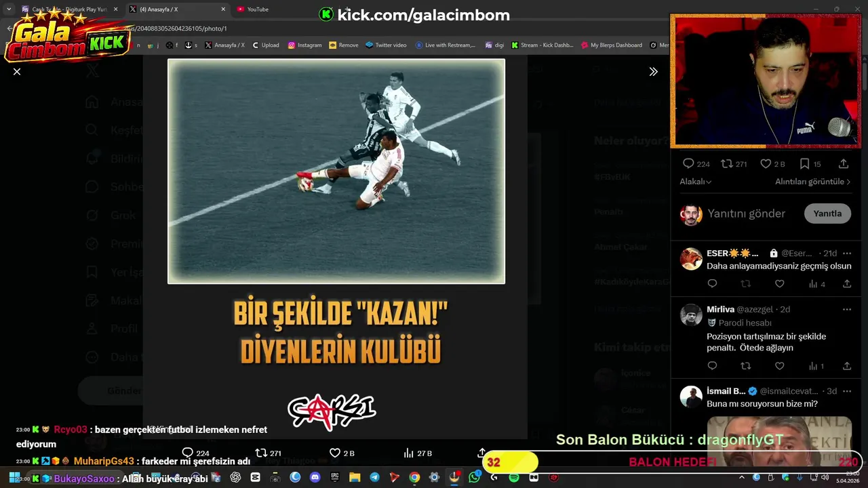Screen dimensions: 868x488
Task: Open Stream - Kick Dashboard bookmark
Action: coord(542,45)
